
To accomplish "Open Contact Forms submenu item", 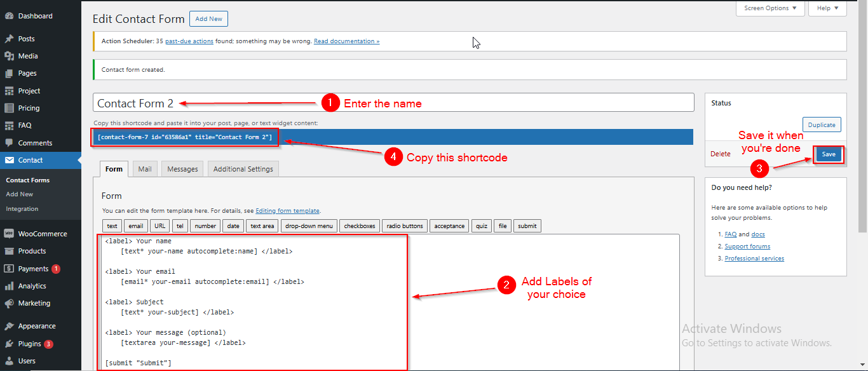I will point(28,180).
